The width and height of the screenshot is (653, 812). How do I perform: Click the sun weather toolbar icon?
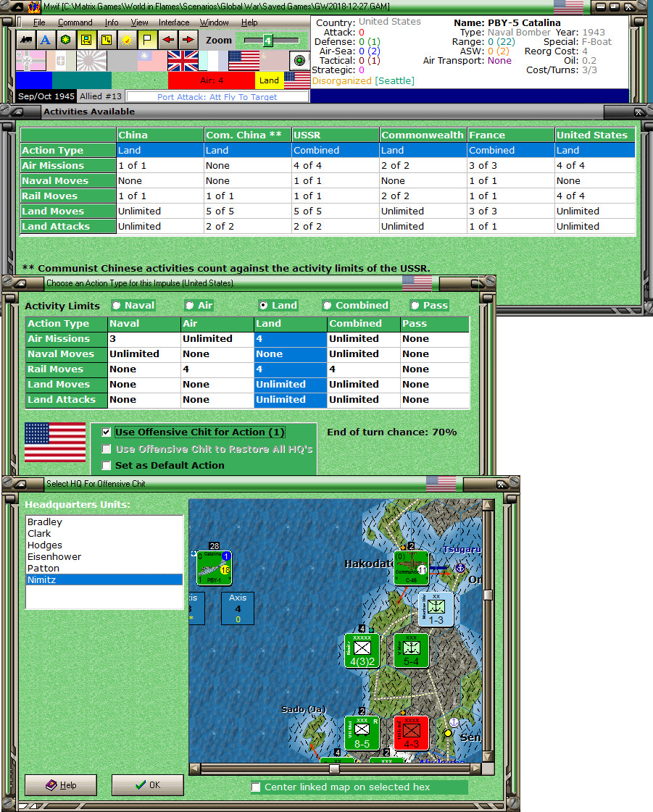coord(128,40)
